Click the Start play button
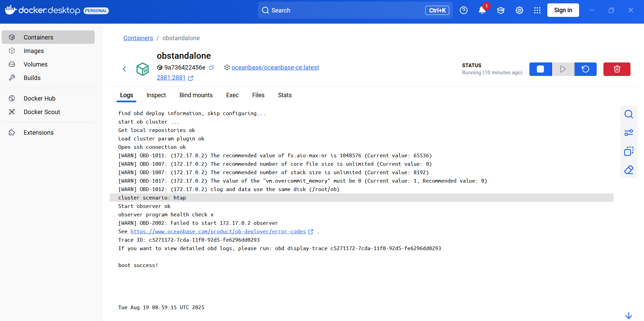This screenshot has width=644, height=321. (563, 69)
